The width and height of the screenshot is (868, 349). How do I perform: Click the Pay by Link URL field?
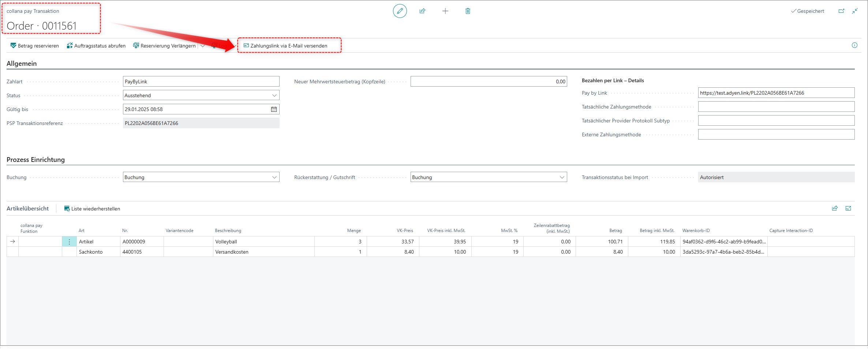tap(776, 93)
